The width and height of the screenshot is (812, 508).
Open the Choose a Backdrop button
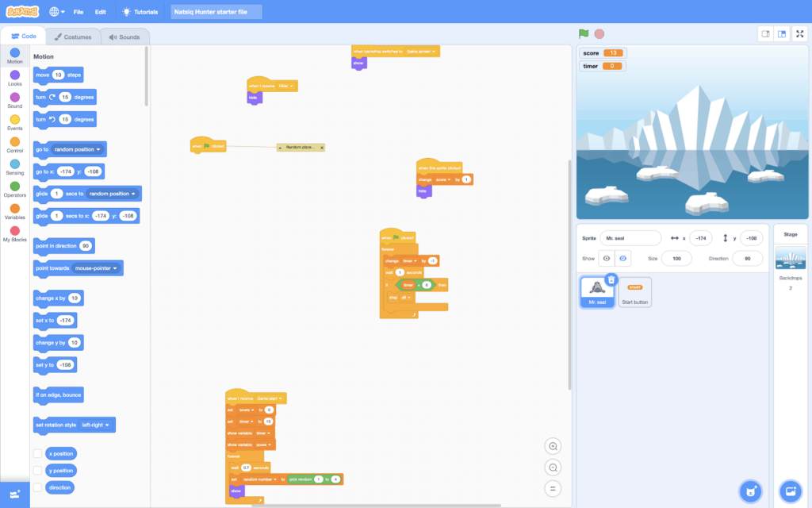click(x=791, y=491)
